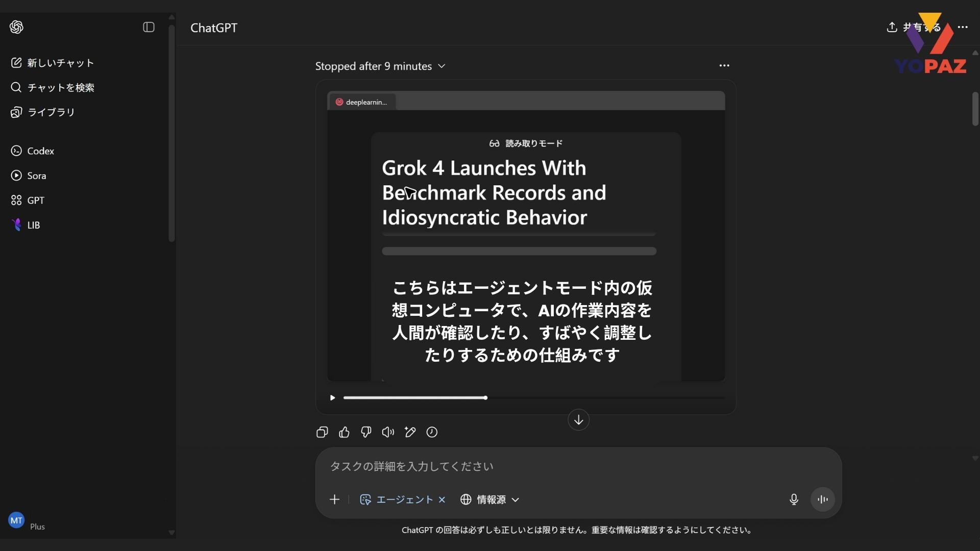Expand the 'Stopped after 9 minutes' details
Image resolution: width=980 pixels, height=551 pixels.
coord(380,66)
